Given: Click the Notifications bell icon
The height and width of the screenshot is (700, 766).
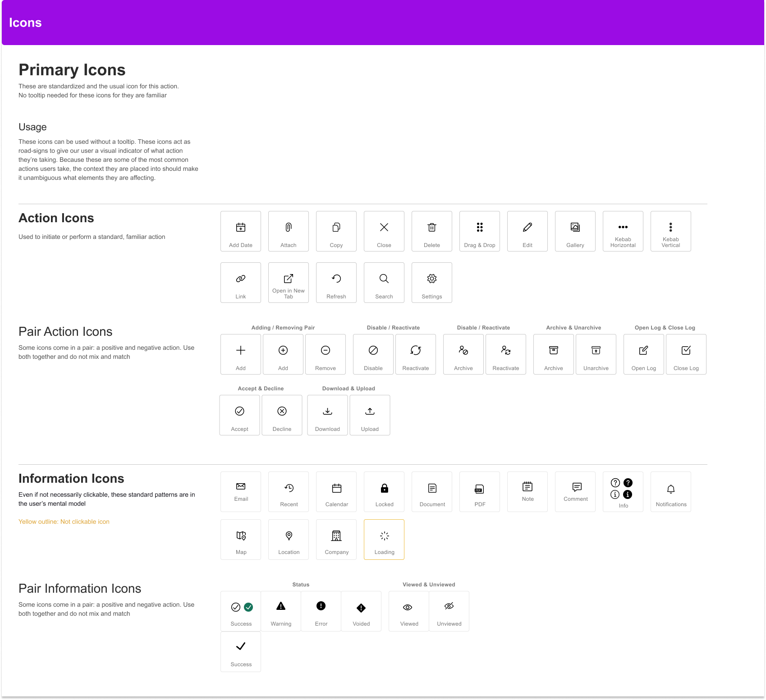Looking at the screenshot, I should click(670, 489).
